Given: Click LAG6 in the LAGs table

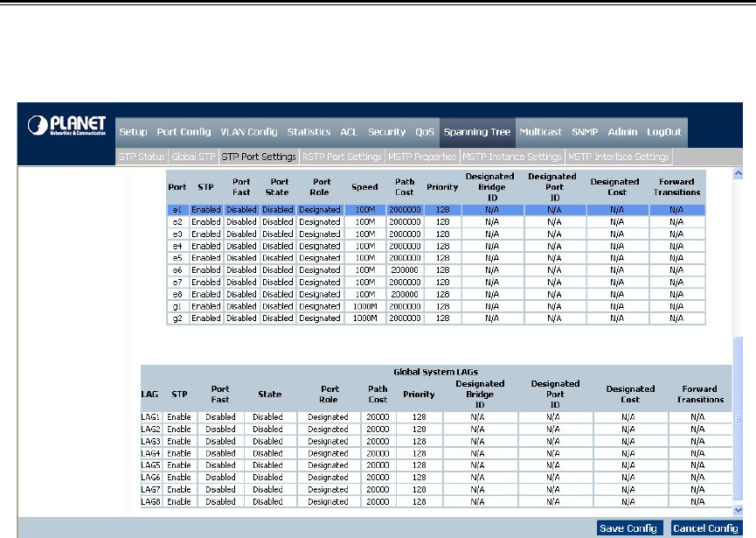Looking at the screenshot, I should (x=150, y=478).
